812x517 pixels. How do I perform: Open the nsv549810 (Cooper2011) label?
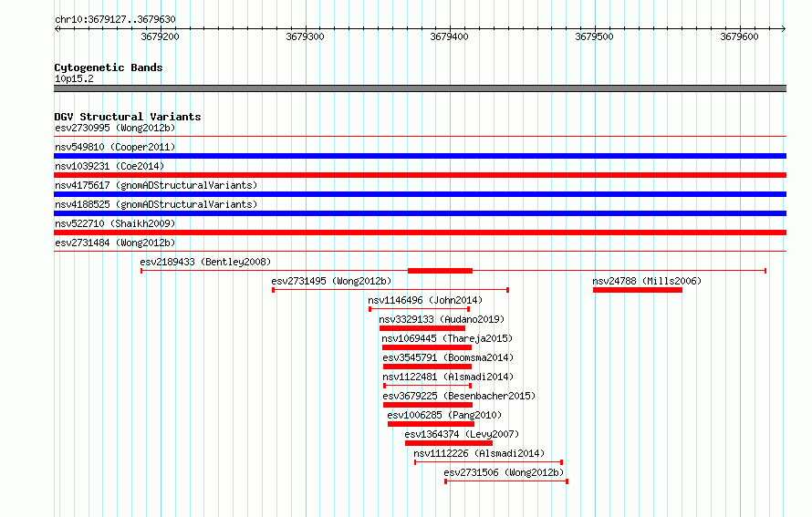(115, 147)
